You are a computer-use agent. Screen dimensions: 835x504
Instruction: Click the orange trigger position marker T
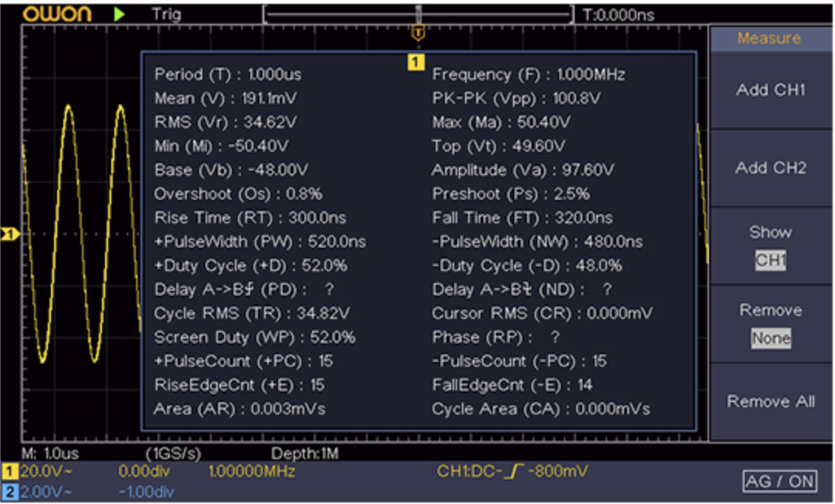coord(418,32)
